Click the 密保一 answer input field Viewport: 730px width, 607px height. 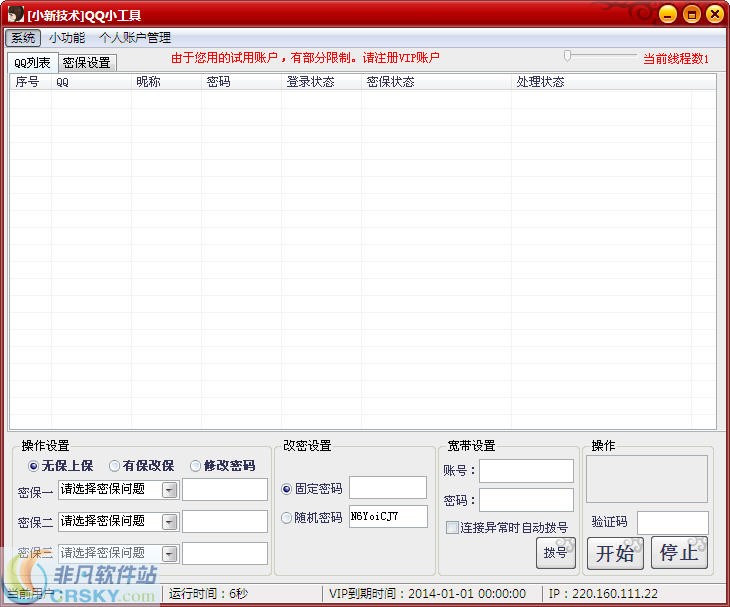[x=225, y=490]
